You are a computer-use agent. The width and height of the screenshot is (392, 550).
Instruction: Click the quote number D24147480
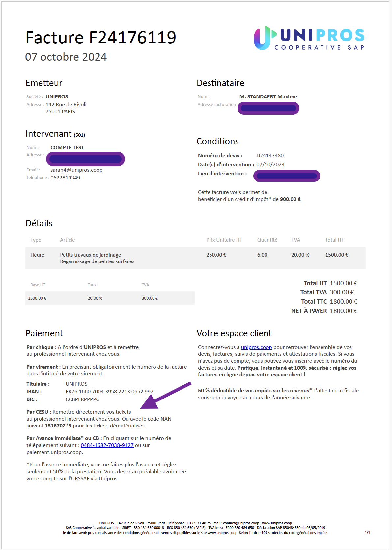[x=270, y=156]
